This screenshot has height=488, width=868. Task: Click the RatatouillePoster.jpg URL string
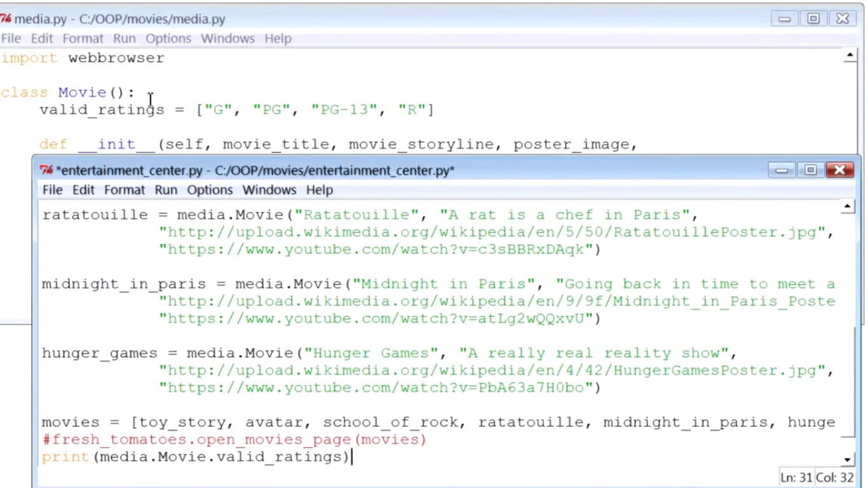click(x=496, y=232)
